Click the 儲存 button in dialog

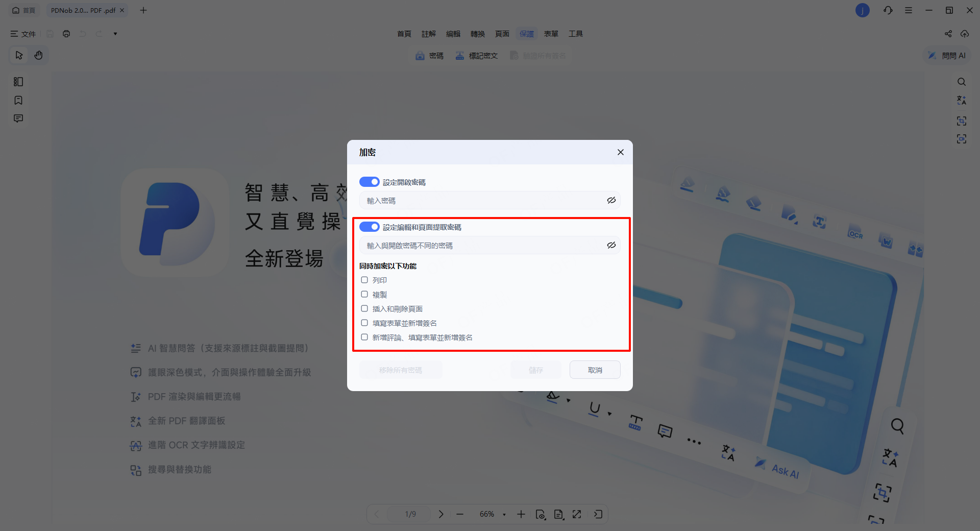click(536, 370)
